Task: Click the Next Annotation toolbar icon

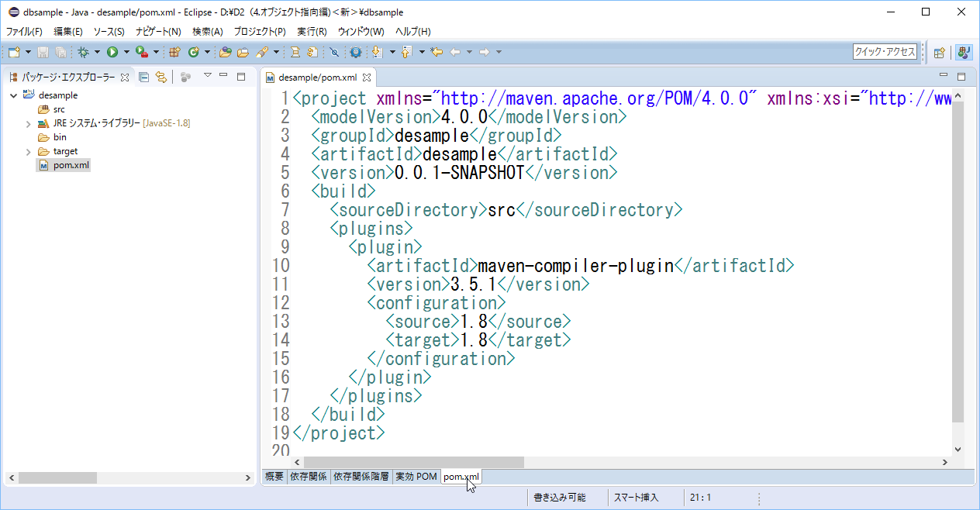Action: coord(377,52)
